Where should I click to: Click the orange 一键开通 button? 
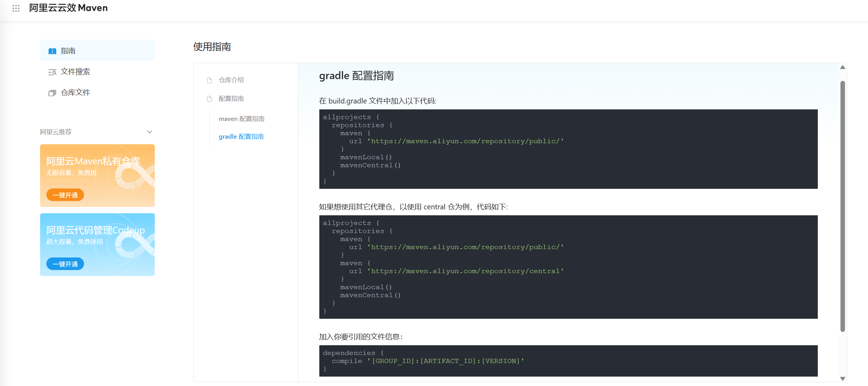tap(65, 195)
